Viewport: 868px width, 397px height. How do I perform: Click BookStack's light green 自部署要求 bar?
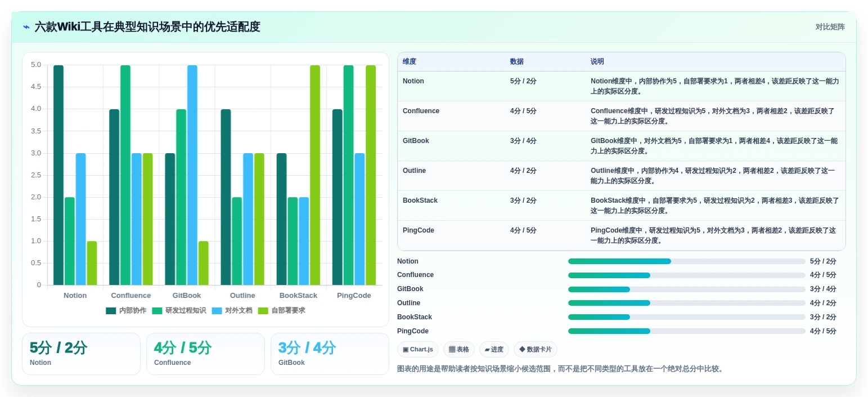(315, 175)
